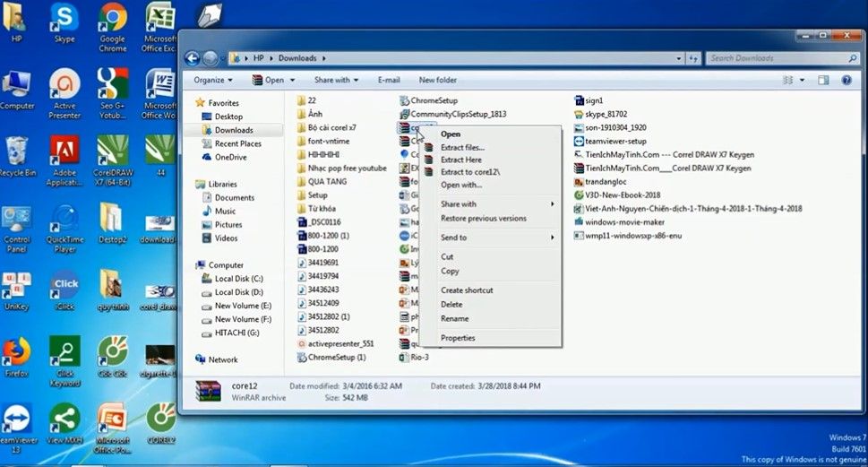Viewport: 868px width, 467px height.
Task: Open Skype desktop shortcut
Action: click(x=64, y=22)
